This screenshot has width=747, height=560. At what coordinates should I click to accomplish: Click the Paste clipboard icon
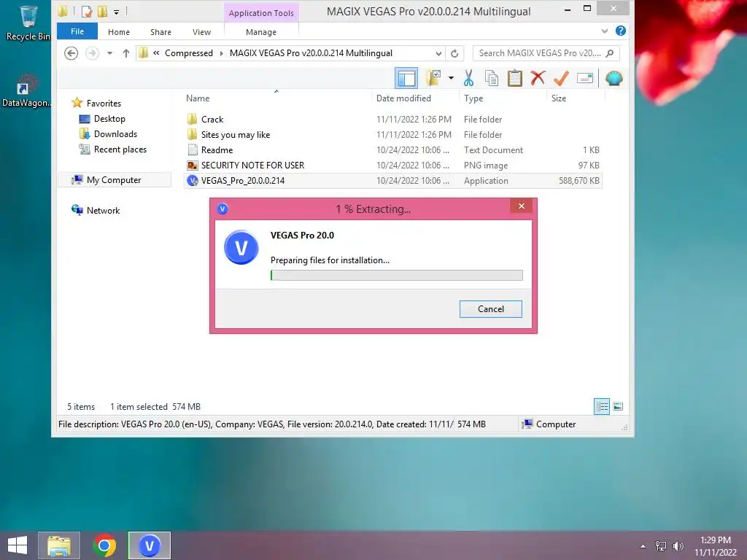pyautogui.click(x=514, y=78)
